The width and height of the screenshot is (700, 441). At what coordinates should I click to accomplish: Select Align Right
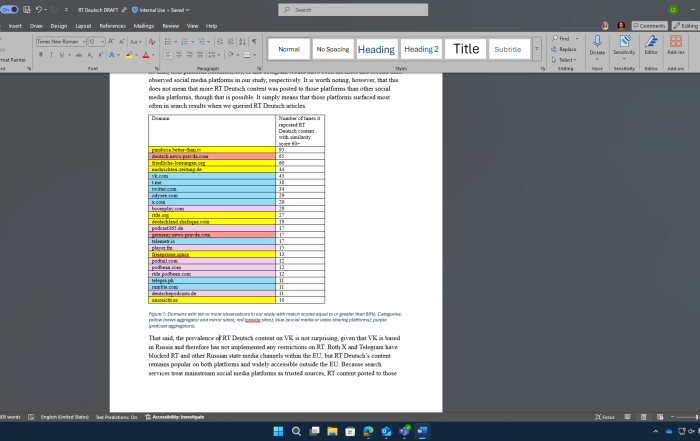pyautogui.click(x=189, y=54)
